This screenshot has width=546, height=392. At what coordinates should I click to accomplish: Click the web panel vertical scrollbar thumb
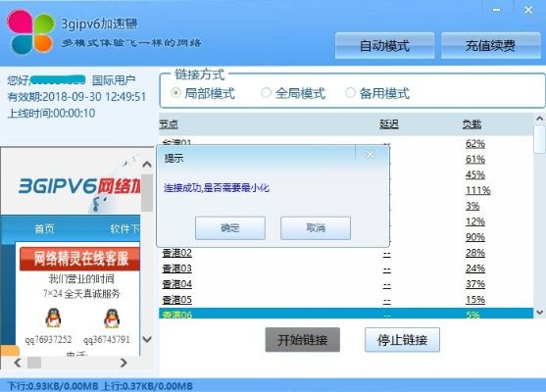(x=147, y=192)
